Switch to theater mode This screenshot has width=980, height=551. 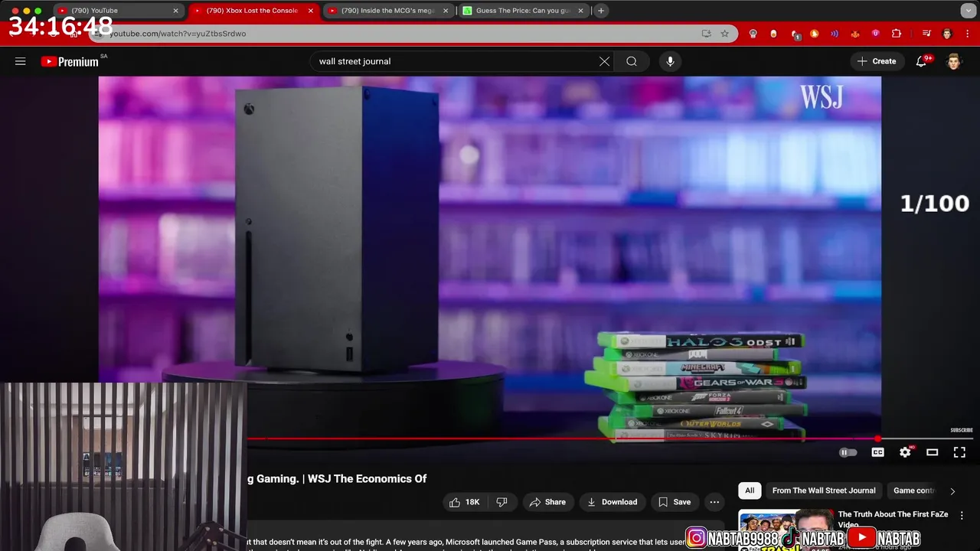tap(932, 452)
